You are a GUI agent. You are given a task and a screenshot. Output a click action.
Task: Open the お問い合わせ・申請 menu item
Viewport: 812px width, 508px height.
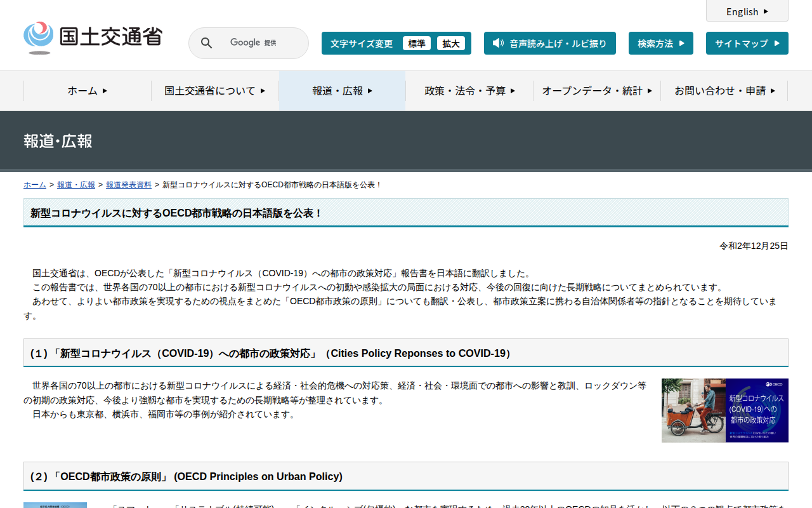(x=724, y=91)
